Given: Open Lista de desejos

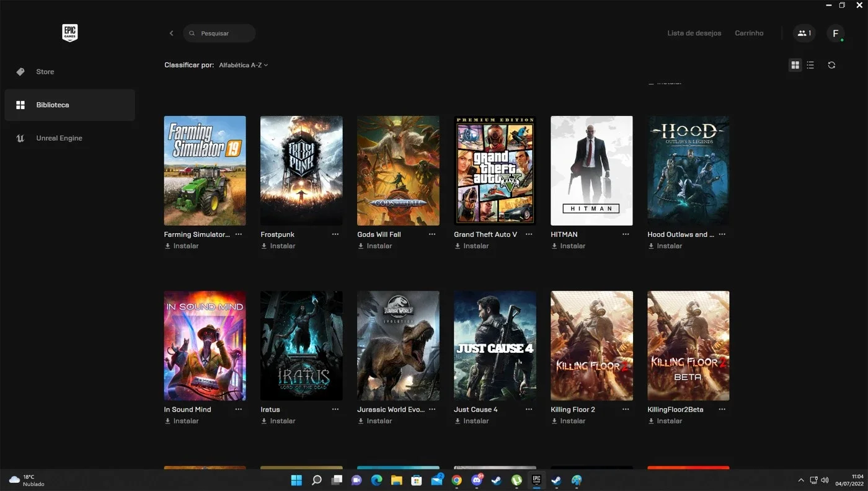Looking at the screenshot, I should [x=694, y=33].
